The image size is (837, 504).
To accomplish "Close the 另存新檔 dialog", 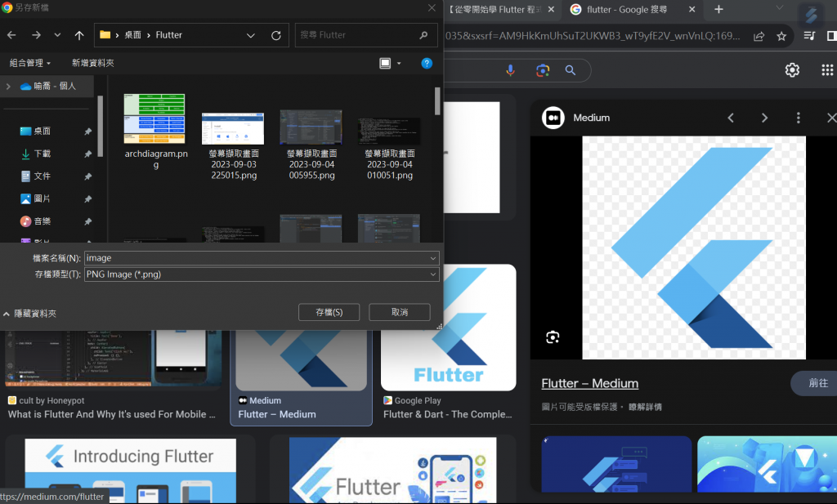I will coord(432,7).
